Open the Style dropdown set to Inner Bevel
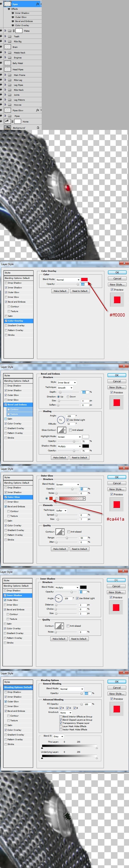129x868 pixels. click(x=66, y=382)
